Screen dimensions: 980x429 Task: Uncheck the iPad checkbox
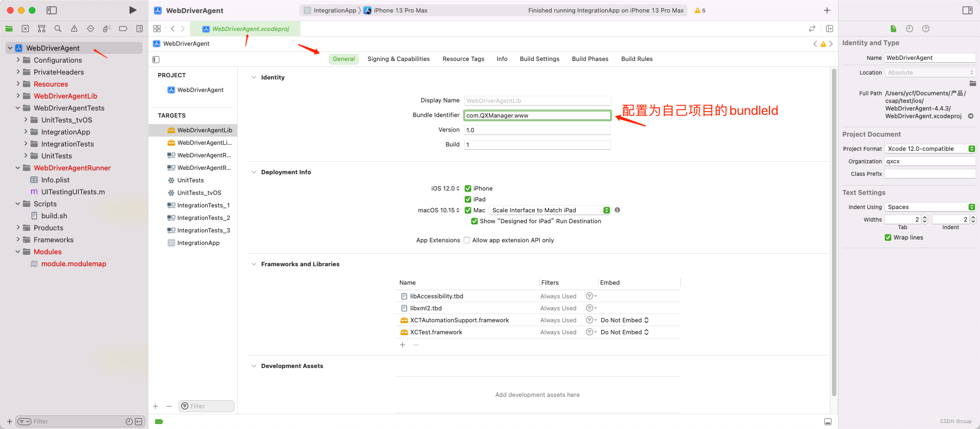click(468, 199)
